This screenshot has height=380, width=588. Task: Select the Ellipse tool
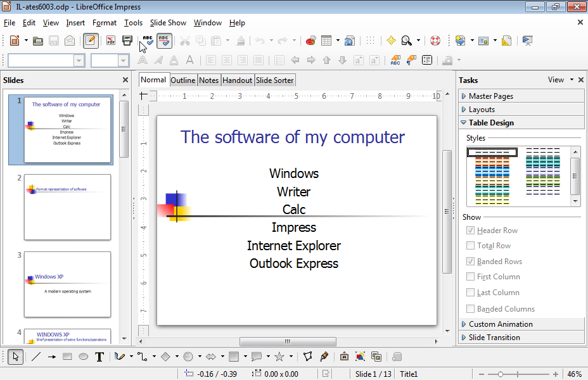pos(83,357)
